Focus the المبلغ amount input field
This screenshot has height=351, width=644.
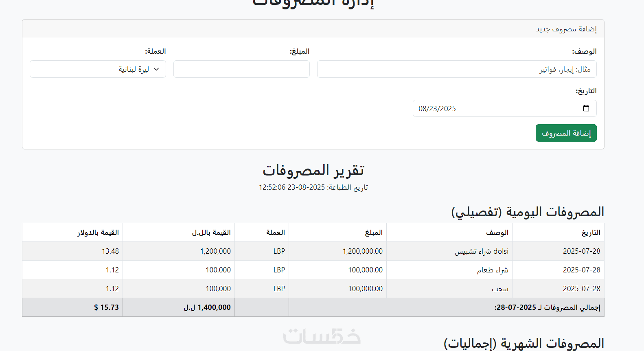point(241,69)
